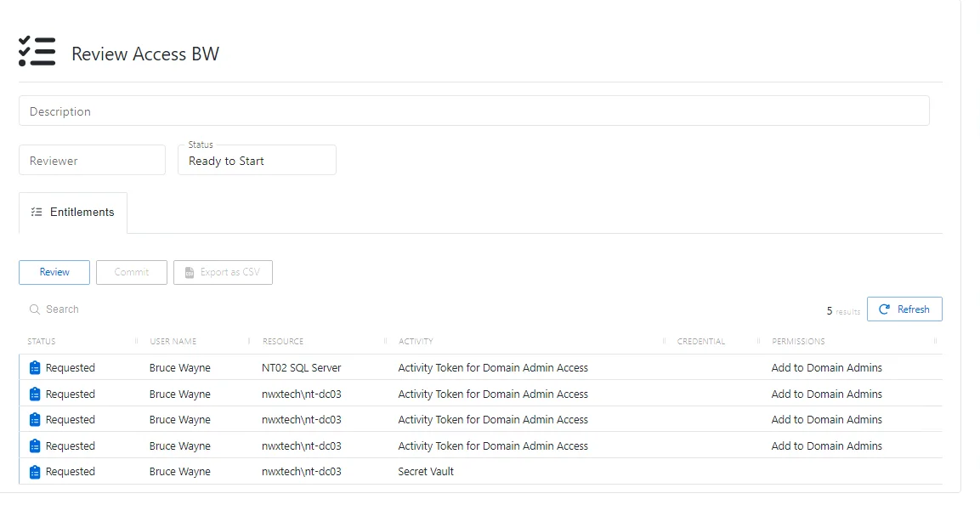Image resolution: width=980 pixels, height=505 pixels.
Task: Sort by the Activity column header
Action: [x=416, y=341]
